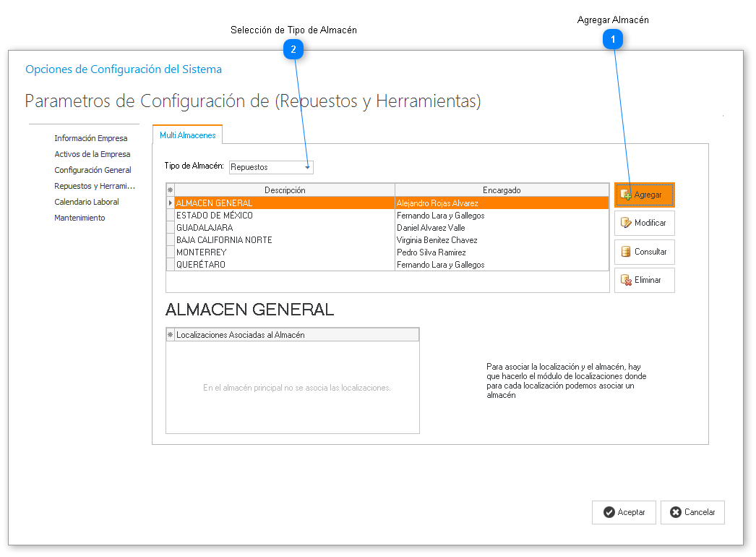The image size is (756, 557).
Task: Click annotation marker number 1
Action: 613,41
